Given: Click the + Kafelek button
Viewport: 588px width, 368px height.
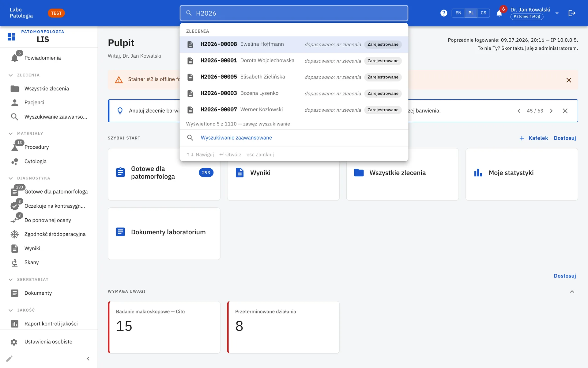Looking at the screenshot, I should tap(533, 138).
